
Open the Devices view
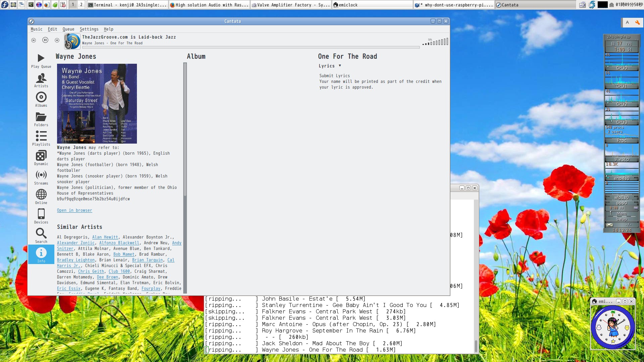41,216
